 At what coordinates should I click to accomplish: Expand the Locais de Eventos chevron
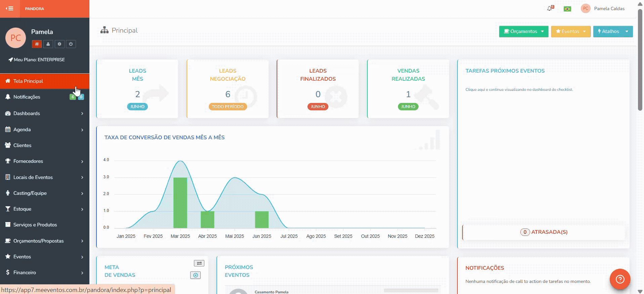(82, 177)
